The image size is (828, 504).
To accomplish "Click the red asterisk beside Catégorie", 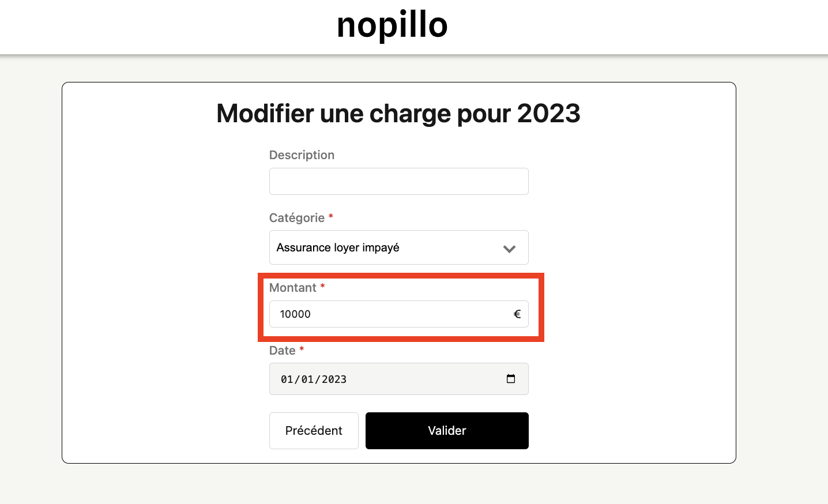I will [x=331, y=217].
